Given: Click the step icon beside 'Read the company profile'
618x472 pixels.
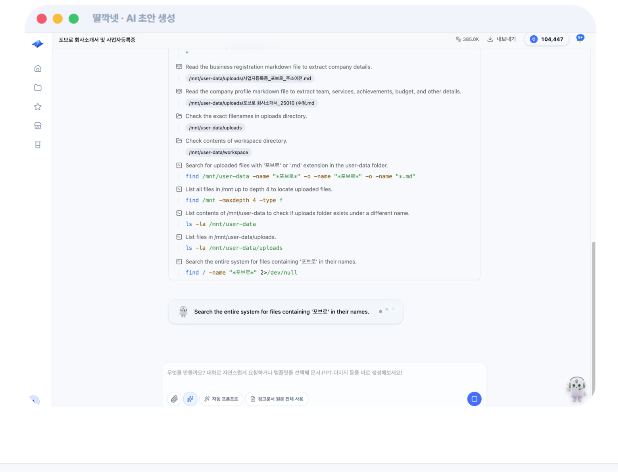Looking at the screenshot, I should click(x=179, y=91).
